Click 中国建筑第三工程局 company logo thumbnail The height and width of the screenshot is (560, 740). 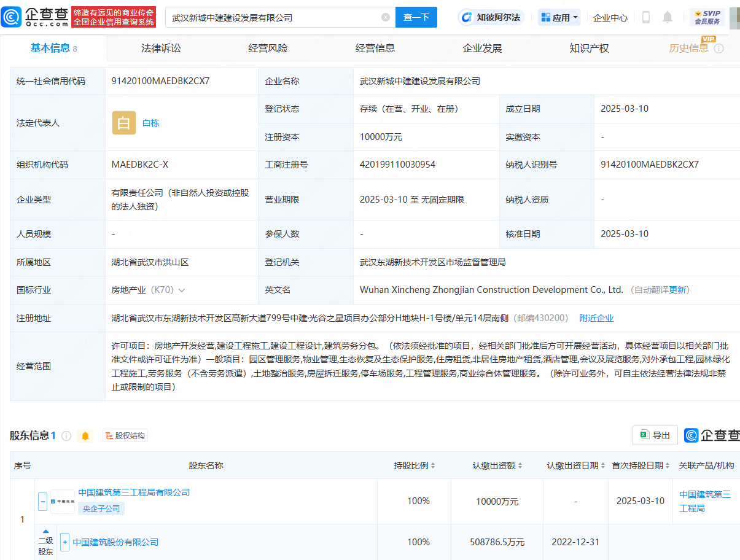click(63, 501)
